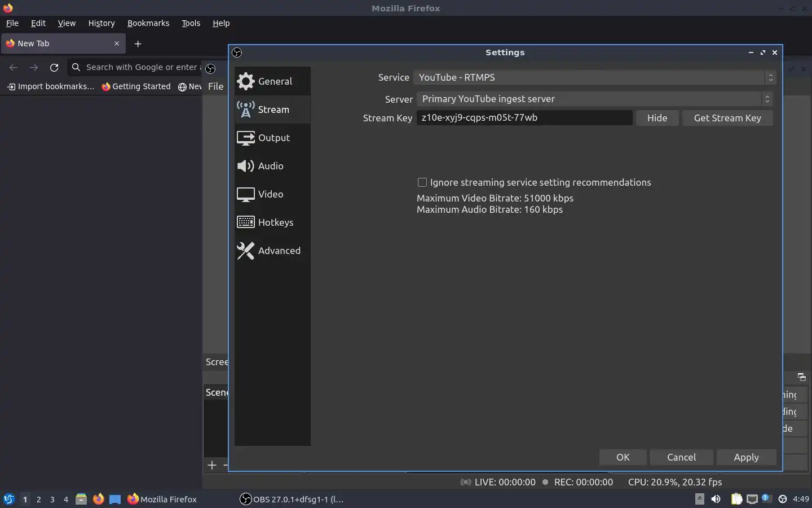Viewport: 812px width, 508px height.
Task: Click the removable media icon in system tray
Action: tap(700, 499)
